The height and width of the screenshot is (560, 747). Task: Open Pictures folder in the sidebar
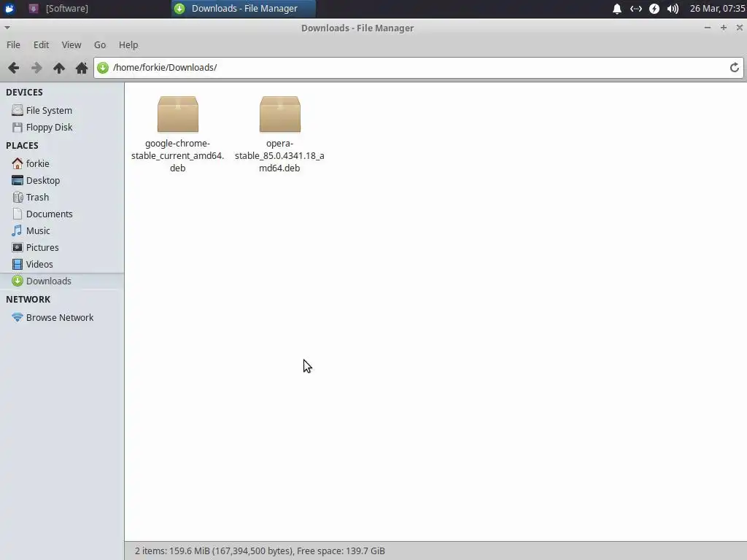pyautogui.click(x=62, y=247)
